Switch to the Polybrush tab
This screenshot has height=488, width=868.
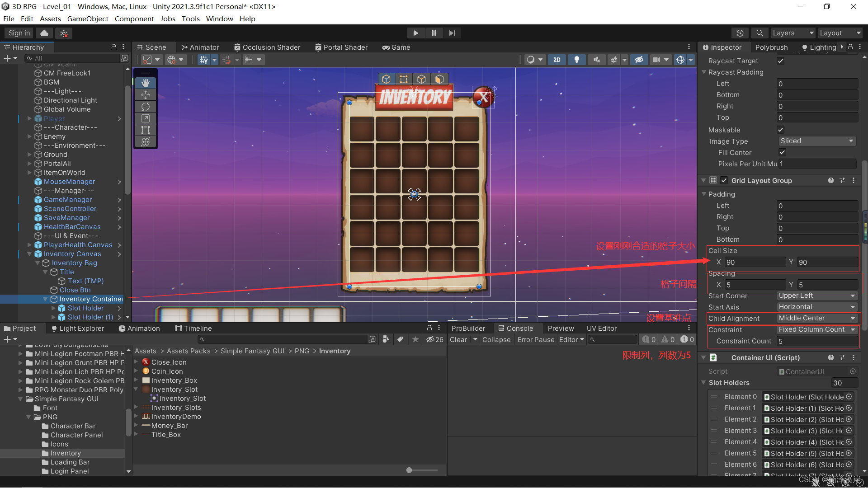771,47
